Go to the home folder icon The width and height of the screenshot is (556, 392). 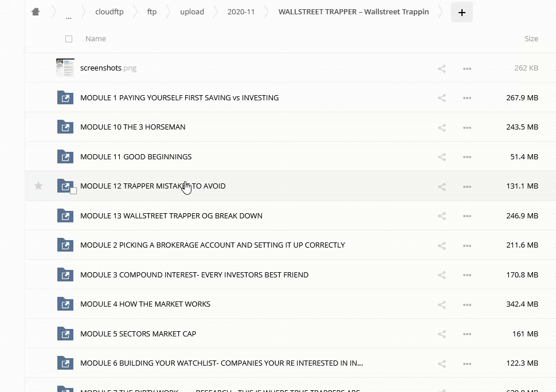[x=36, y=11]
